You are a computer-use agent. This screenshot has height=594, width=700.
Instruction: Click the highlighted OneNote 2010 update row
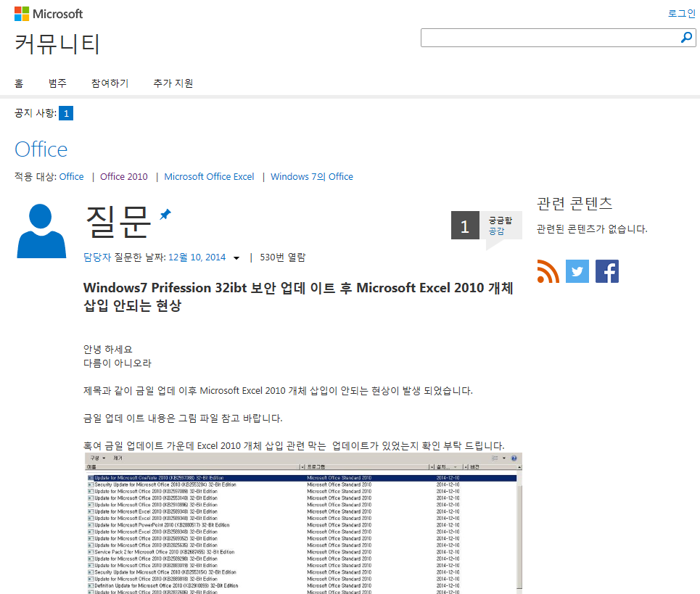(x=302, y=478)
